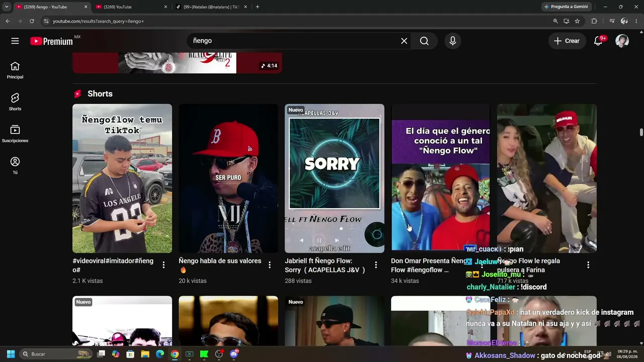Bookmark this page with the star
Image resolution: width=644 pixels, height=362 pixels.
pos(577,21)
